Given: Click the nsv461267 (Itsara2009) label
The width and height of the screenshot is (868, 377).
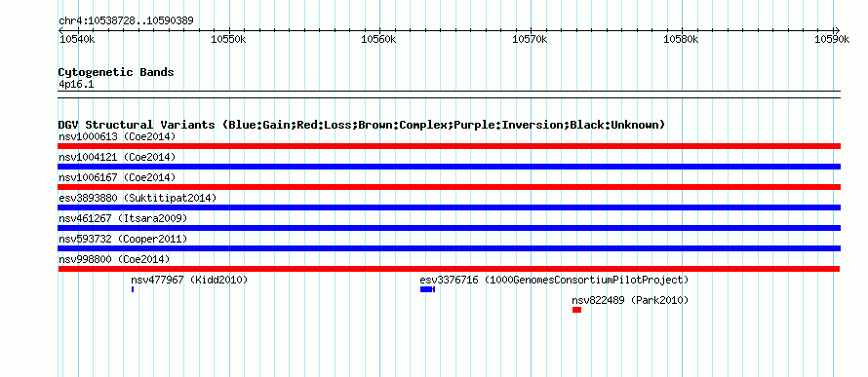Looking at the screenshot, I should 123,218.
